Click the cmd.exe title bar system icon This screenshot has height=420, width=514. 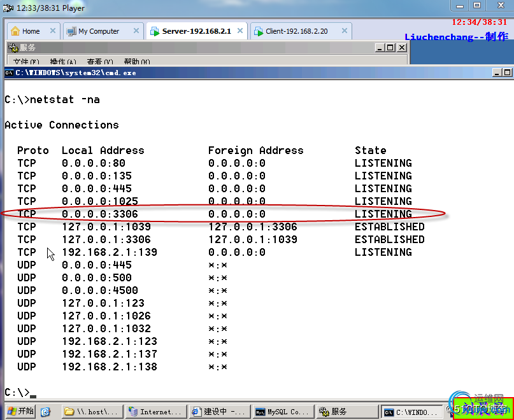9,73
